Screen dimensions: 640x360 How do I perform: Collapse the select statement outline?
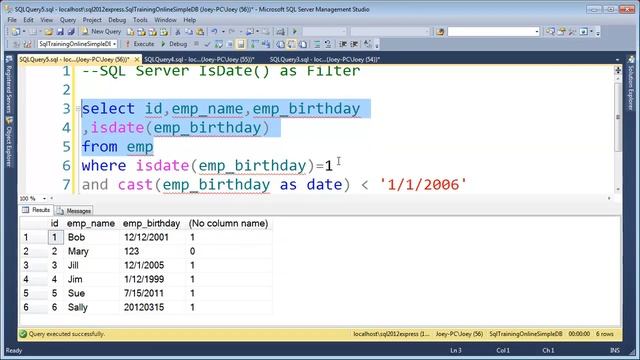coord(78,109)
